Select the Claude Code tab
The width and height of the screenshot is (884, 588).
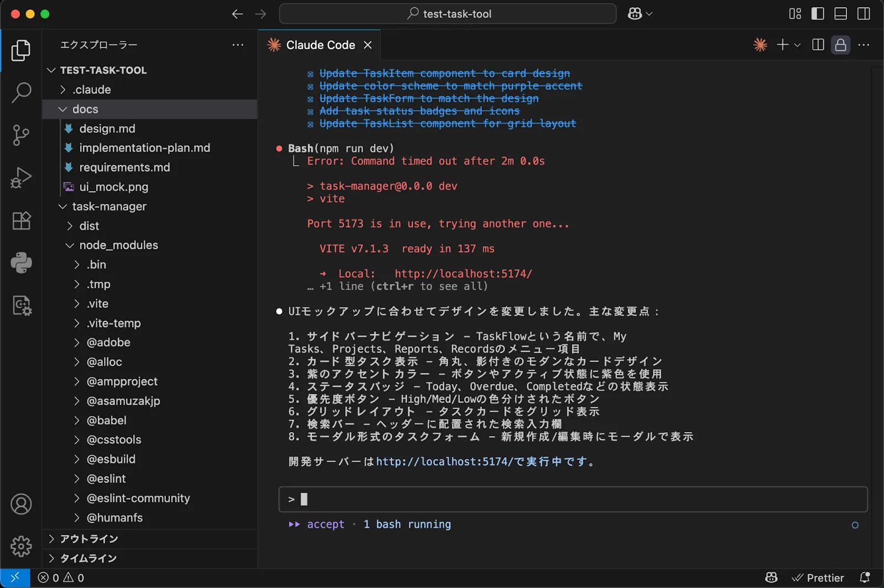coord(320,45)
